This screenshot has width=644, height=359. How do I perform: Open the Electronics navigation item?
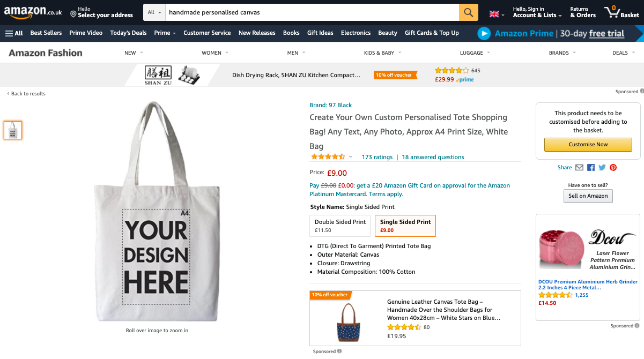coord(356,33)
